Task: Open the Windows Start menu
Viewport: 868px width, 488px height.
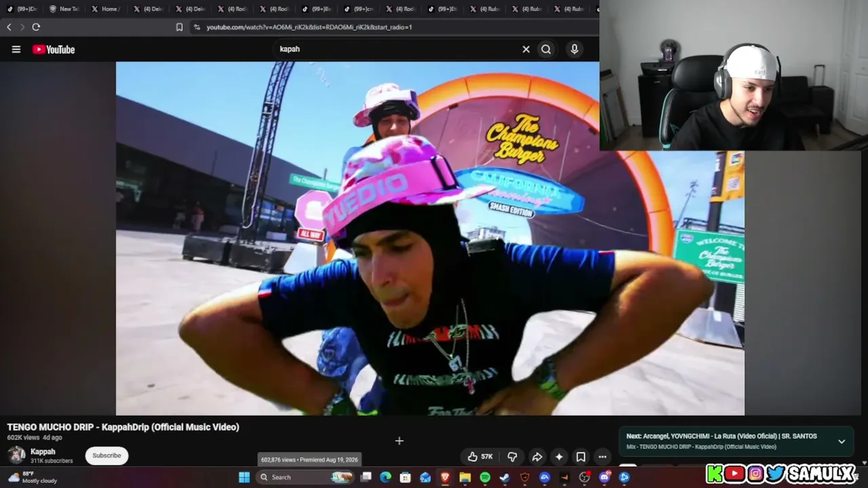Action: 244,477
